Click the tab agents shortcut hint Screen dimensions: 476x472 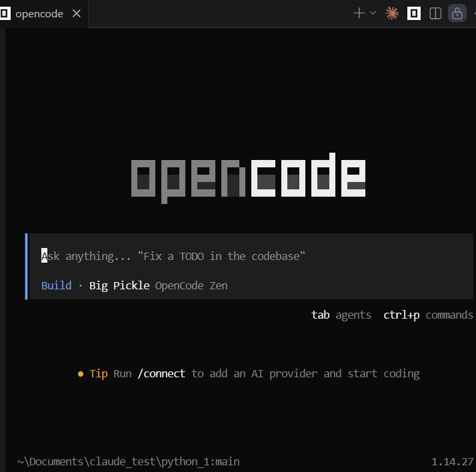click(341, 315)
